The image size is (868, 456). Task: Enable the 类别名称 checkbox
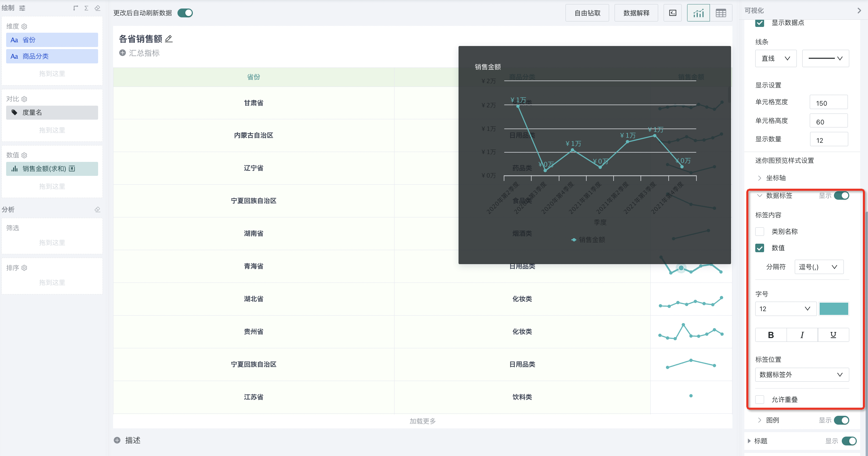pos(760,231)
